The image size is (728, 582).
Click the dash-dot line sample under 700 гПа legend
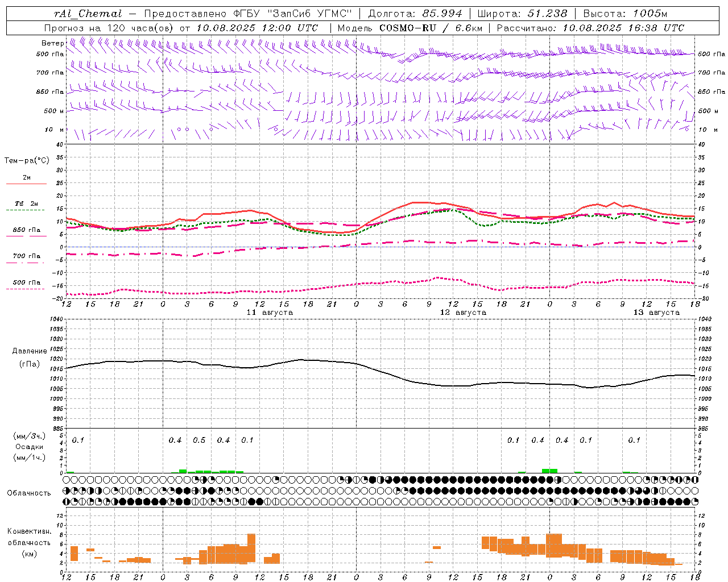tap(26, 263)
